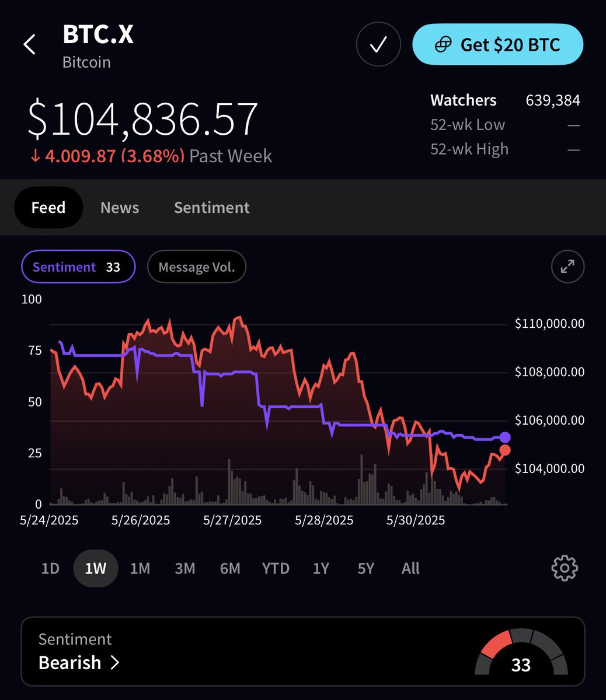Click the Bitcoin subtitle text
The height and width of the screenshot is (700, 606).
pos(86,62)
